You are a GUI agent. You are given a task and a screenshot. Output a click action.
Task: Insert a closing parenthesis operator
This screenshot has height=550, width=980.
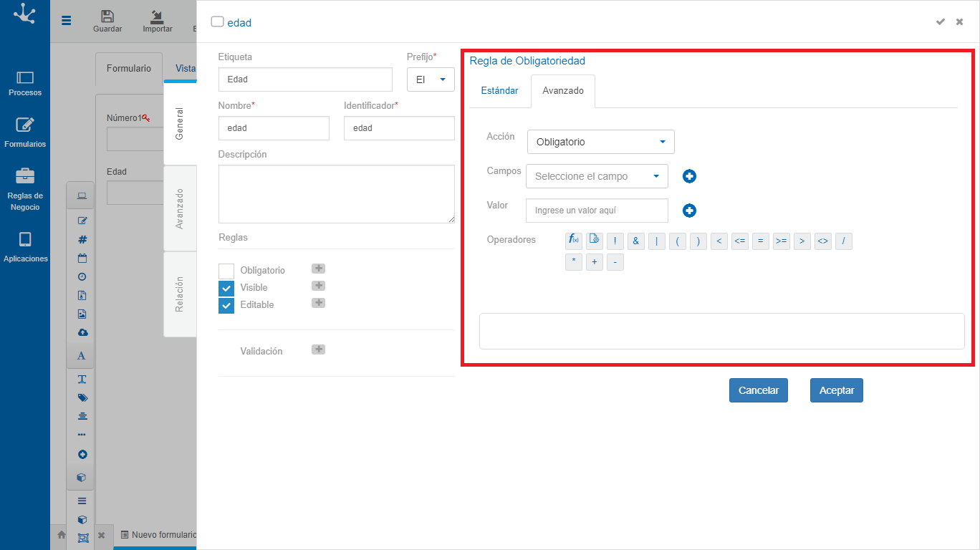tap(698, 241)
